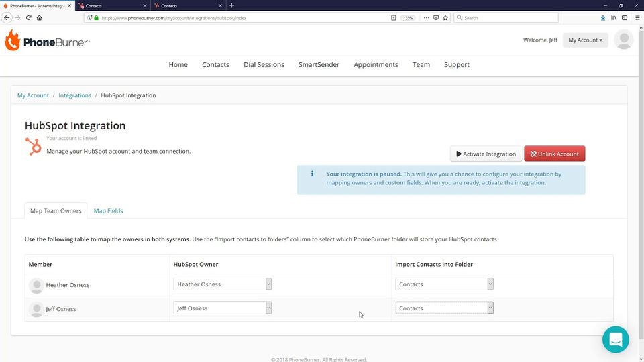Close the PhoneBurner Systems Integration tab
The width and height of the screenshot is (644, 362).
(x=69, y=6)
